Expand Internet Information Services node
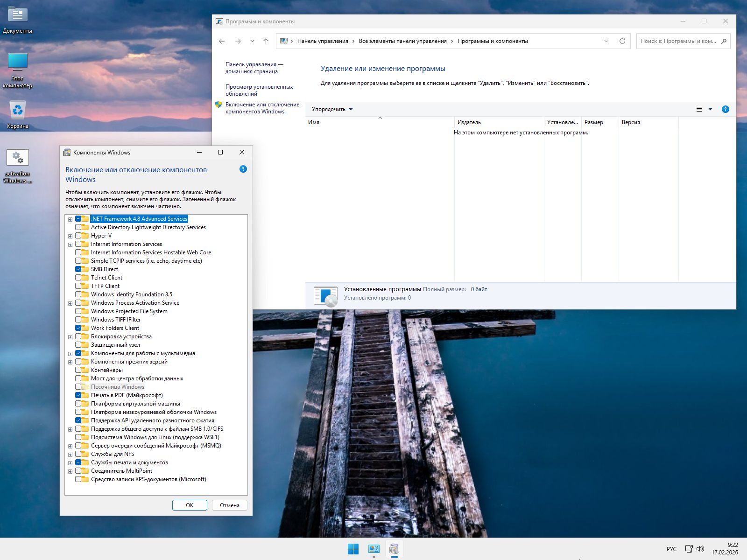Image resolution: width=747 pixels, height=560 pixels. (x=70, y=244)
